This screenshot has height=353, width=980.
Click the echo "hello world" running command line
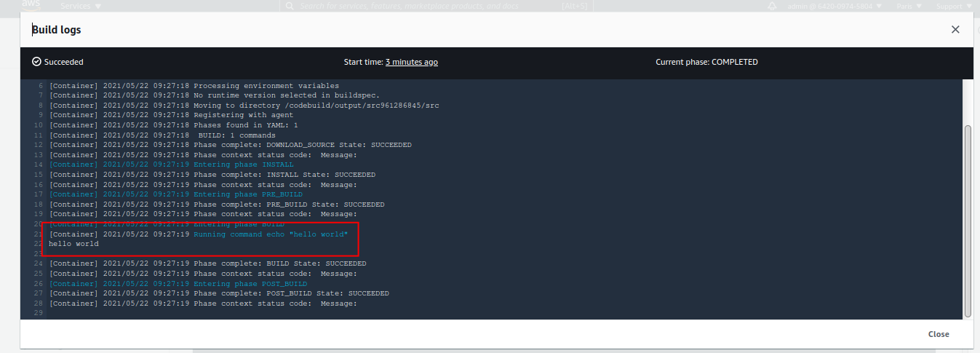tap(271, 234)
